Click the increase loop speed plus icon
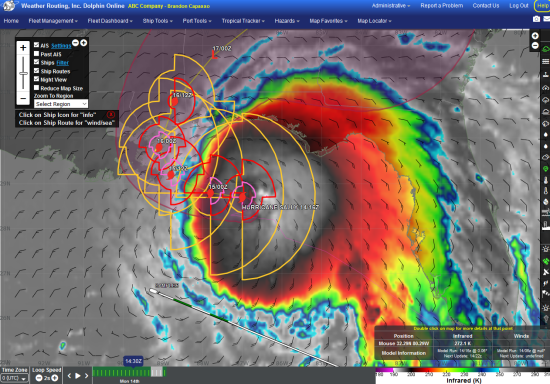Screen dimensions: 550x384 click(55, 378)
